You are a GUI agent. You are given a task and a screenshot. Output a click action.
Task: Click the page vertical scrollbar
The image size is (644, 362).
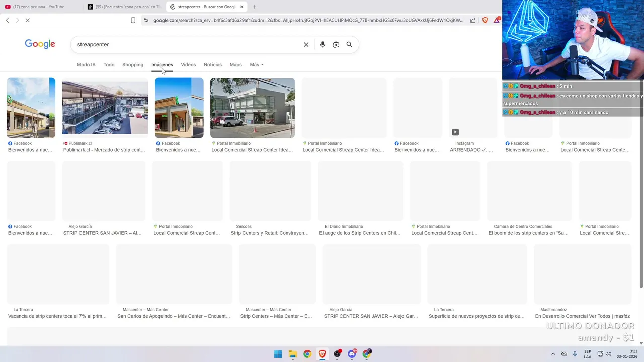[641, 184]
